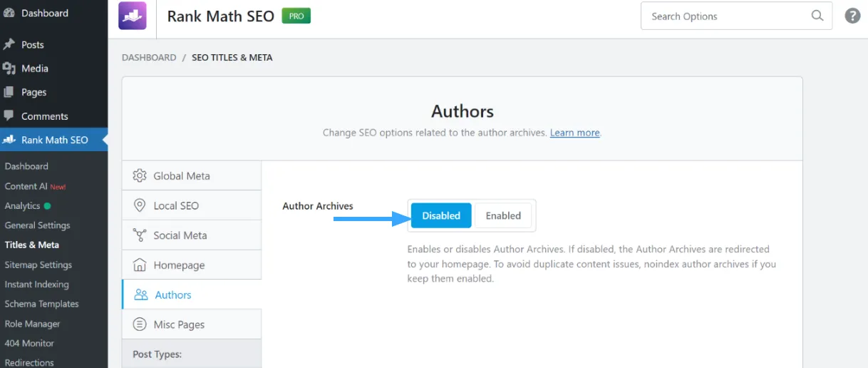Open General Settings submenu item
The height and width of the screenshot is (368, 868).
point(37,225)
